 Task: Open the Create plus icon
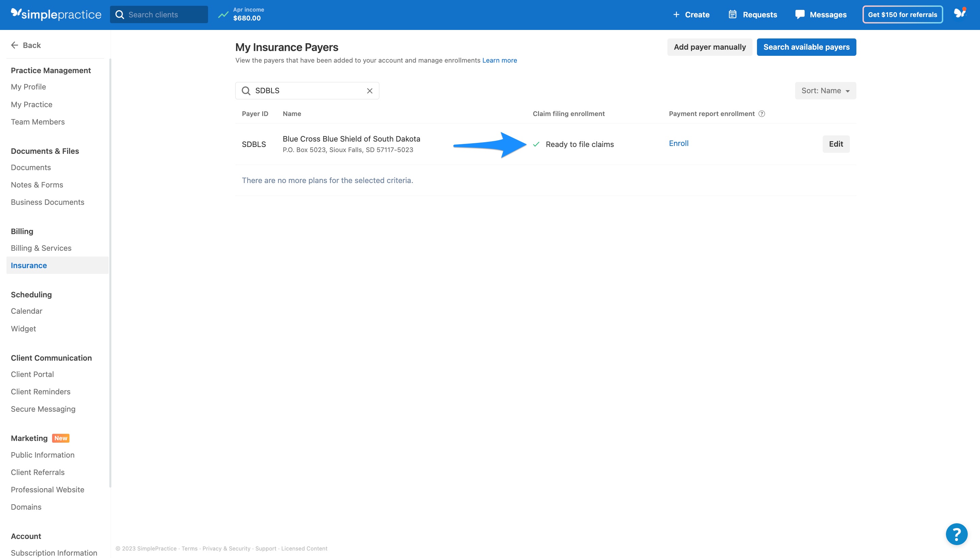(x=676, y=15)
